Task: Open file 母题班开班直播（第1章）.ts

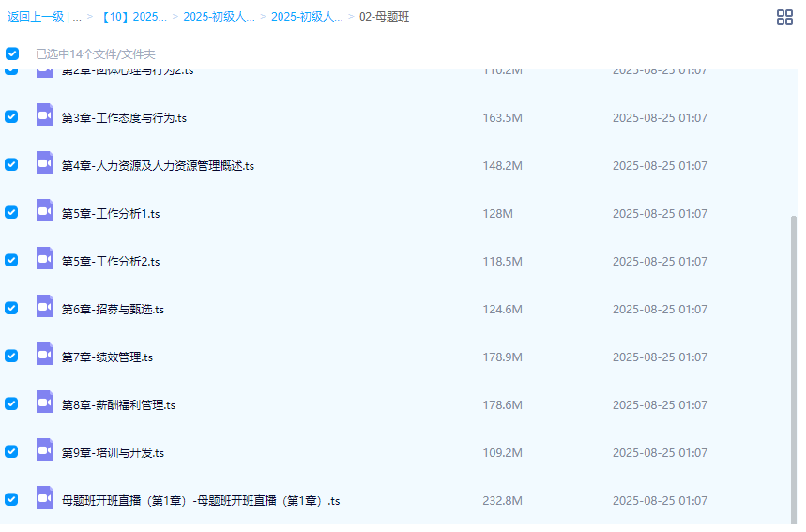Action: click(201, 500)
